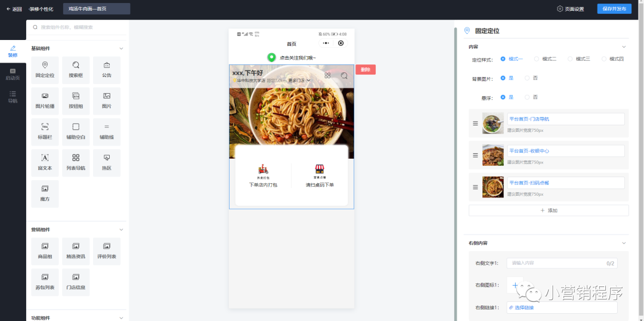The image size is (644, 321).
Task: Collapse the 基础组件 section
Action: click(121, 48)
